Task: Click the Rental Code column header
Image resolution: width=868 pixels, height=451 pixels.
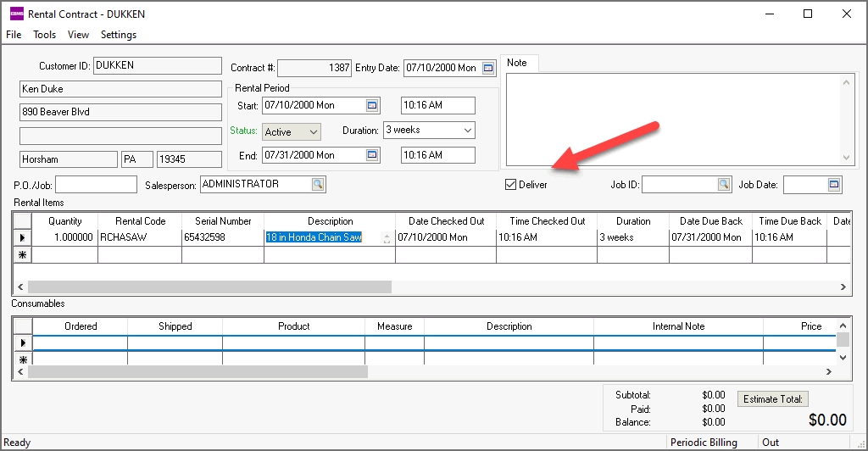Action: [x=140, y=221]
